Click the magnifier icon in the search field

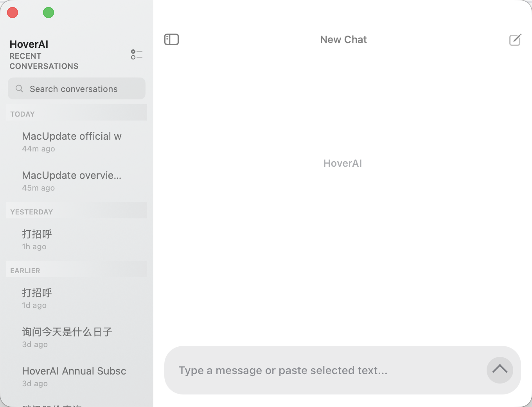19,89
